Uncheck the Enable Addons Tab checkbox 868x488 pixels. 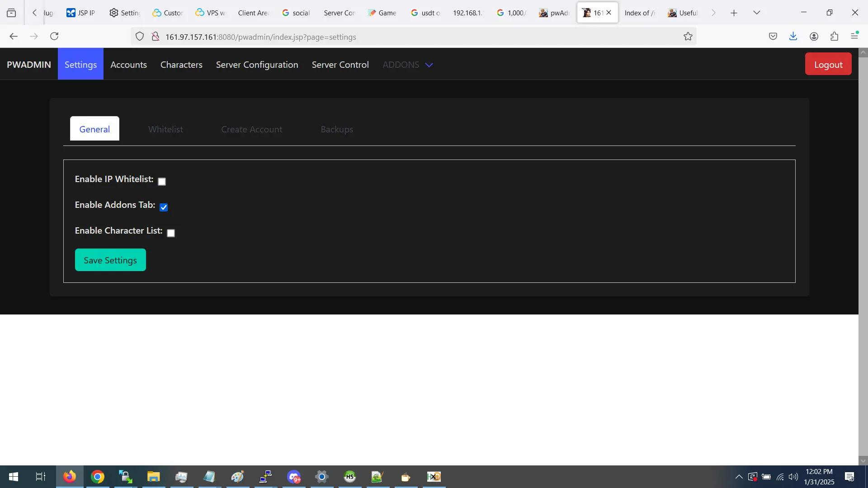click(x=164, y=207)
